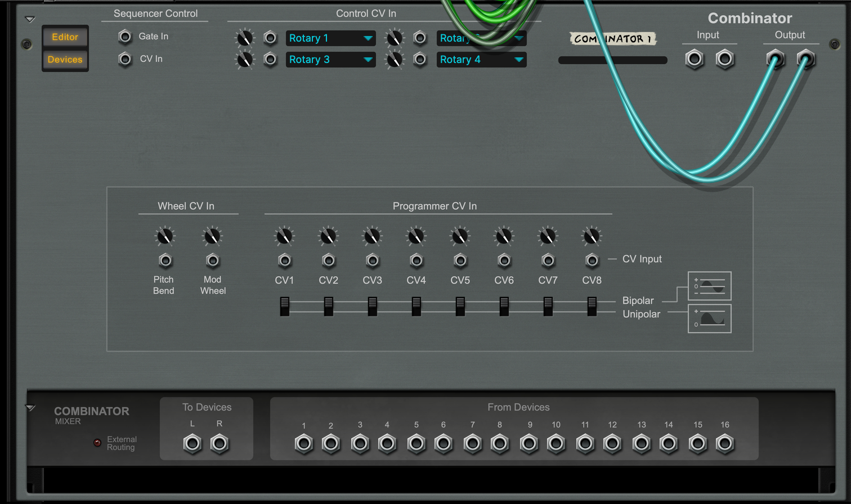Click the left Combinator Input jack
The image size is (851, 504).
point(695,59)
